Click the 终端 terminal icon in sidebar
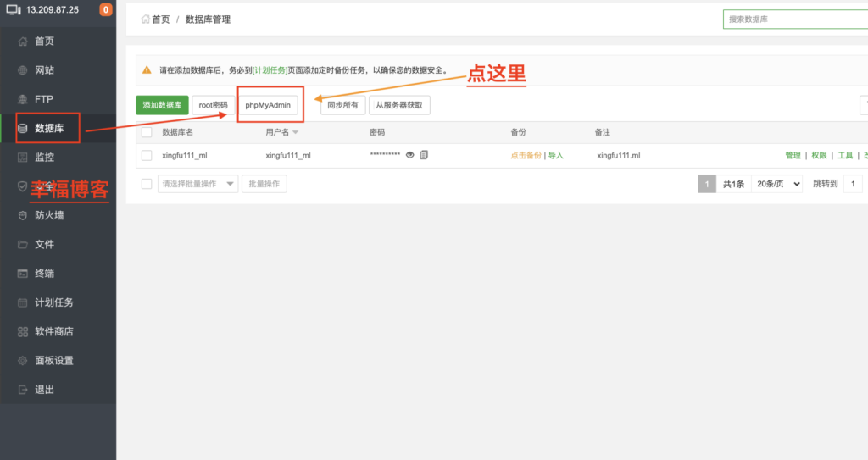This screenshot has height=460, width=868. pos(22,274)
